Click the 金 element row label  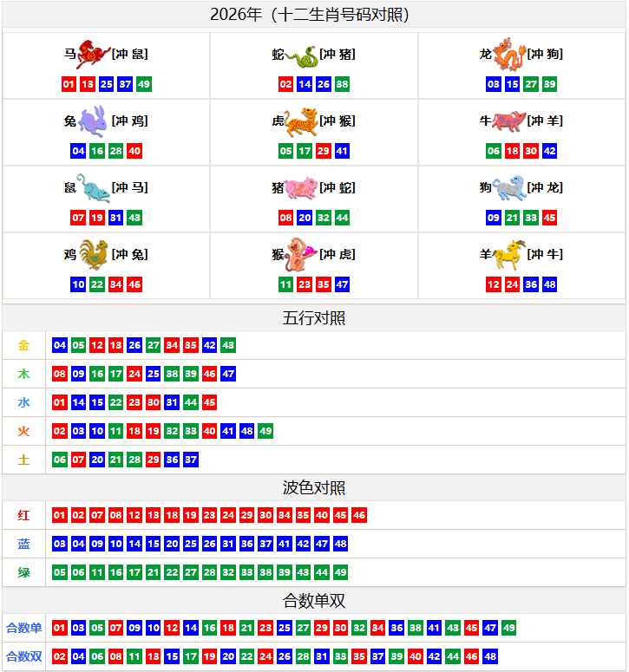pos(23,345)
